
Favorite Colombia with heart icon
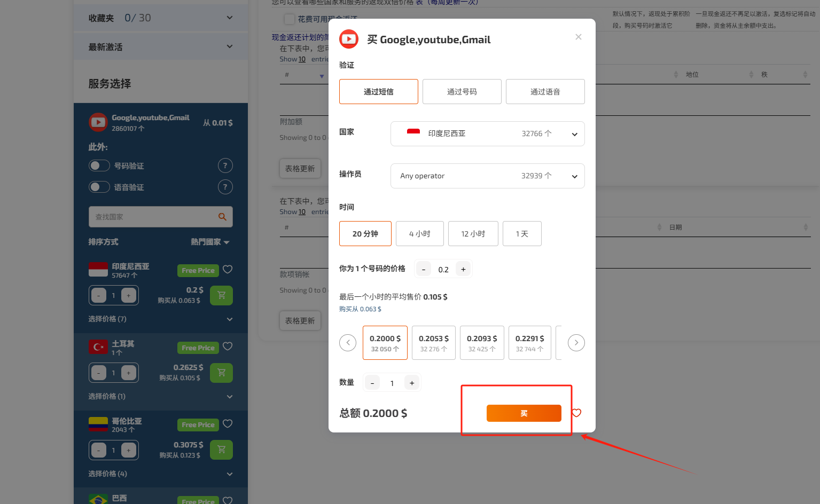pos(228,424)
